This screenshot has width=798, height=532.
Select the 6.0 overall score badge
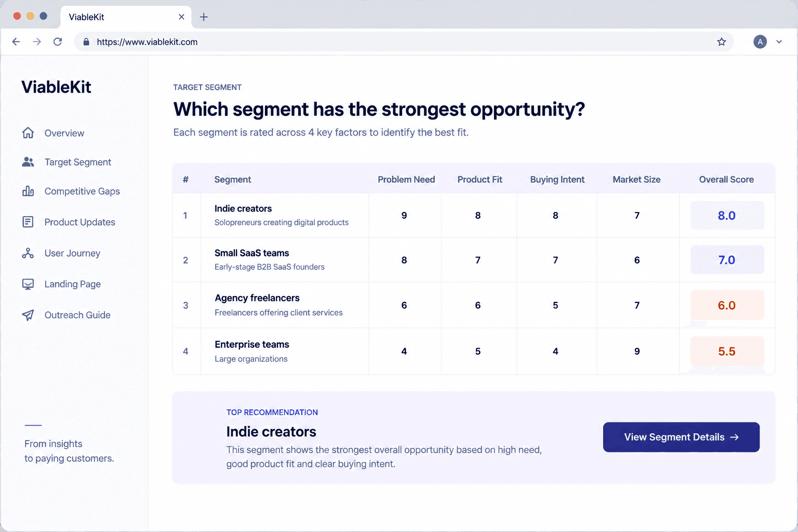coord(727,305)
